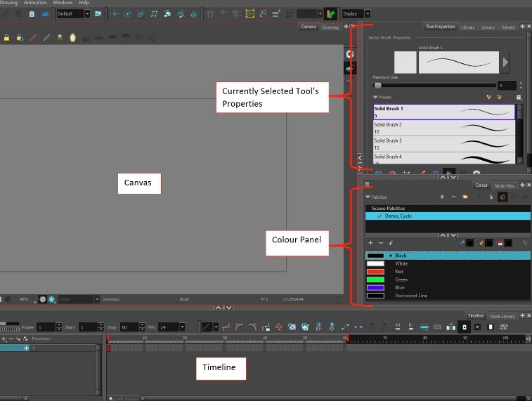Click the brush colour black swatch
The width and height of the screenshot is (532, 401).
470,243
